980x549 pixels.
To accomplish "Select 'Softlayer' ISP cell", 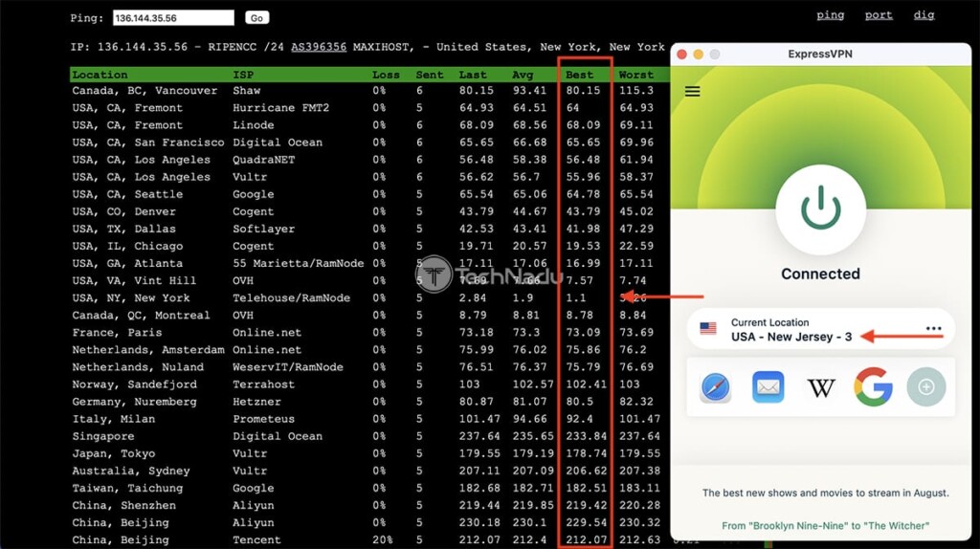I will 264,229.
